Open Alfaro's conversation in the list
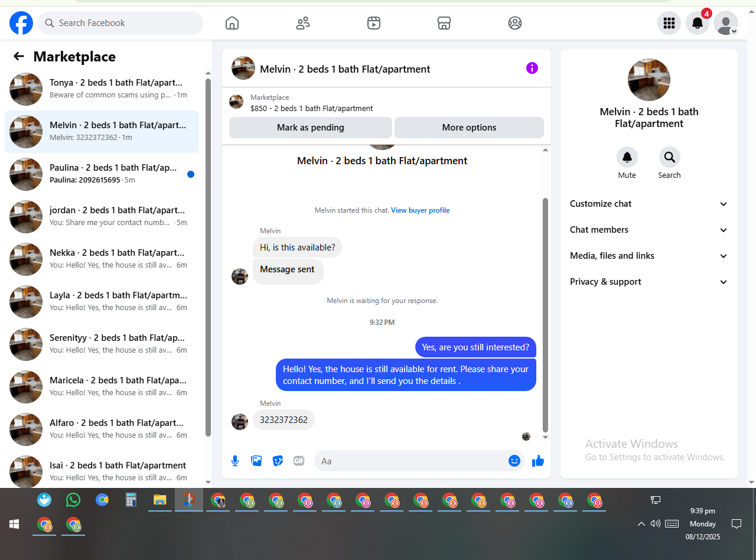 102,429
